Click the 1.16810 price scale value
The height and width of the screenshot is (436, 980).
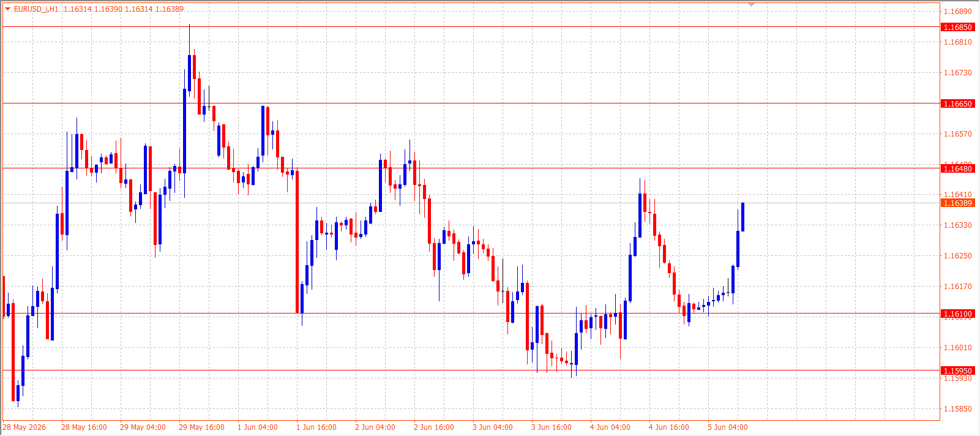(x=957, y=42)
